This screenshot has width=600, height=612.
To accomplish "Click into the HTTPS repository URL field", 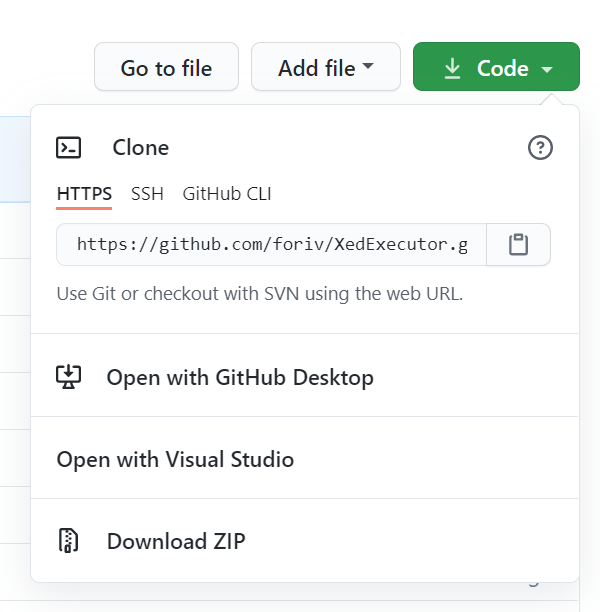I will point(271,245).
